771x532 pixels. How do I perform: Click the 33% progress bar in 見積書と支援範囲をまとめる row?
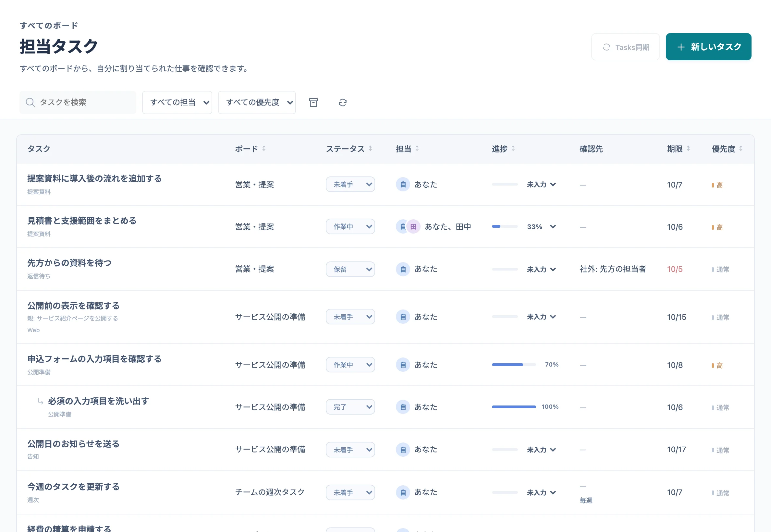[x=505, y=227]
